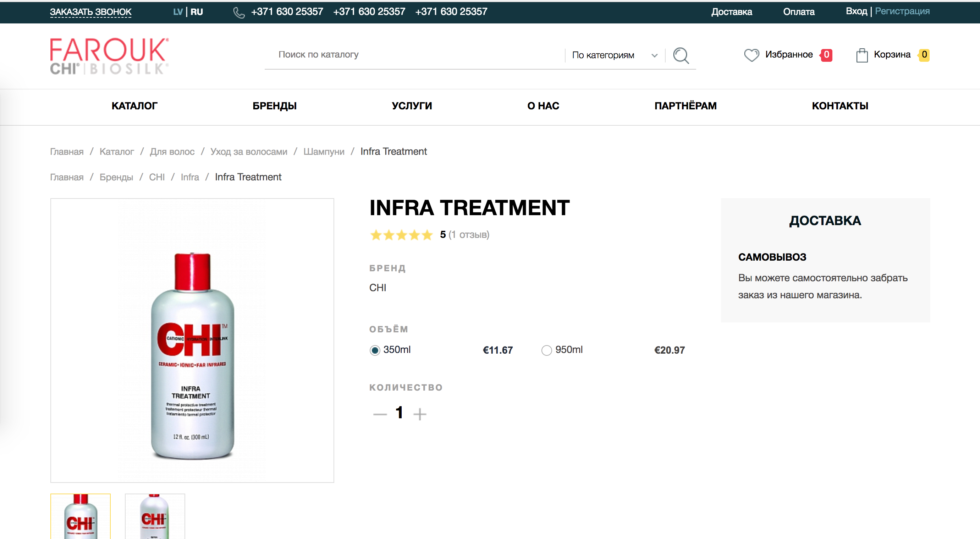
Task: Click Главная in the first breadcrumb row
Action: pos(67,152)
